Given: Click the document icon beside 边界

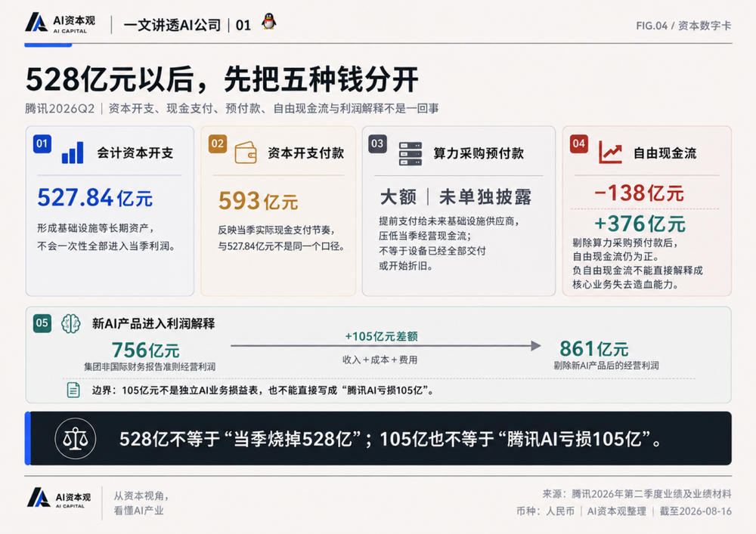Looking at the screenshot, I should pyautogui.click(x=73, y=390).
